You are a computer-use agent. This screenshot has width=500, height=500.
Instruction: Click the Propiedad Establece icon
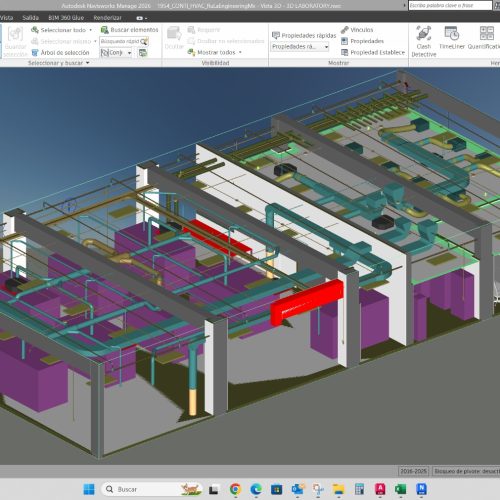[345, 52]
